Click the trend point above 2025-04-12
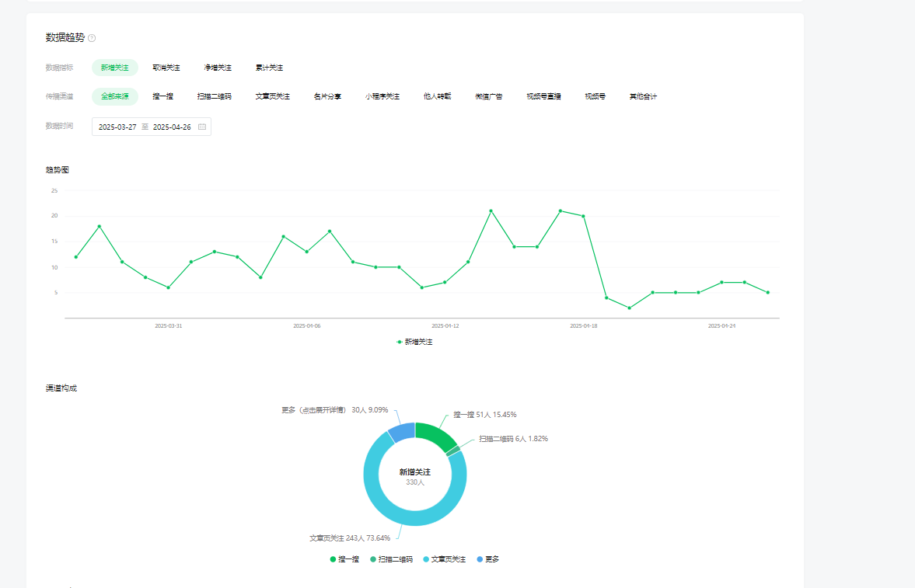The image size is (915, 588). pyautogui.click(x=445, y=282)
